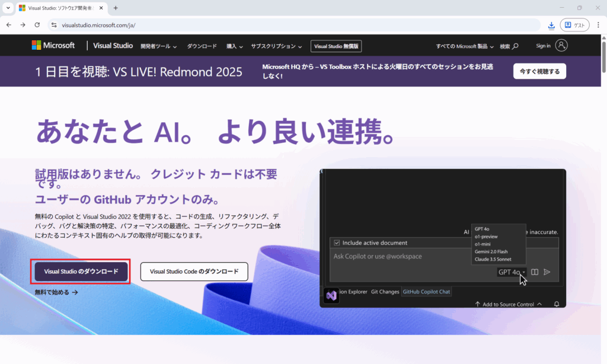The image size is (607, 364).
Task: Click the Microsoft logo in header
Action: [53, 46]
